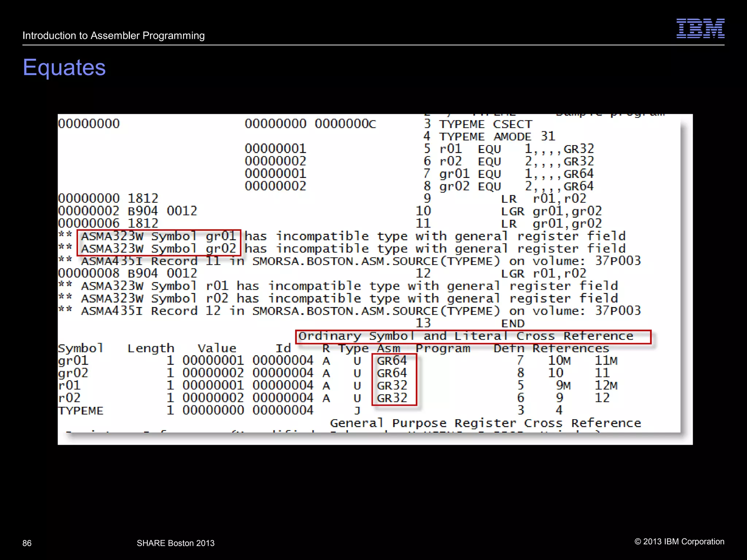Click 'ASMA435I Record 12' informational message
This screenshot has width=747, height=560.
360,311
